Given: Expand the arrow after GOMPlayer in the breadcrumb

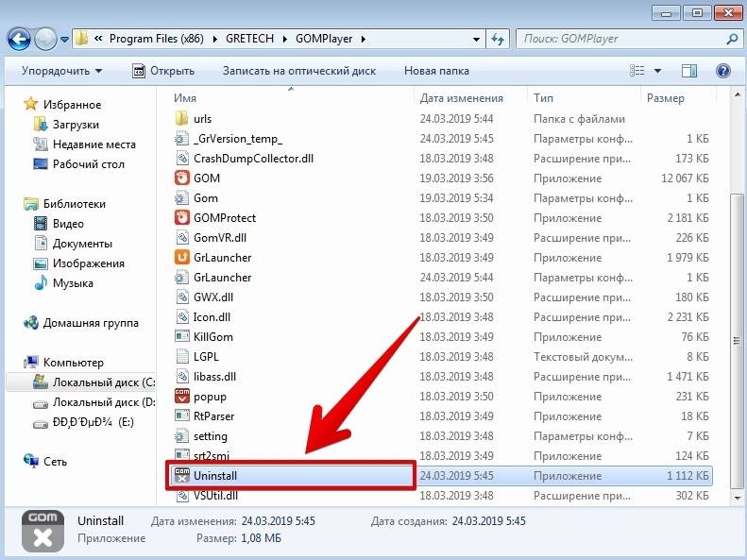Looking at the screenshot, I should (363, 39).
